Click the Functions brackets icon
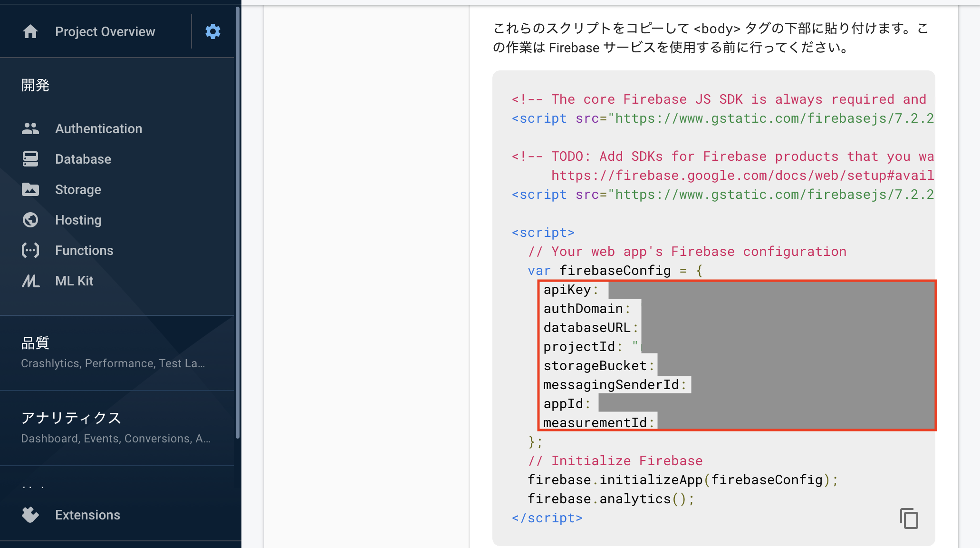This screenshot has height=548, width=980. (30, 250)
